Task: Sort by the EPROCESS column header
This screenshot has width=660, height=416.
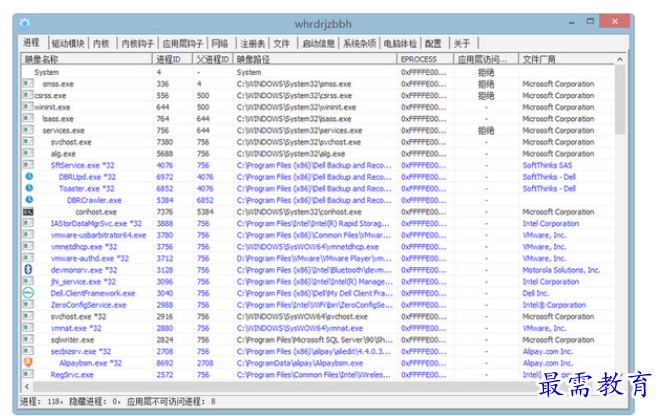Action: (425, 59)
